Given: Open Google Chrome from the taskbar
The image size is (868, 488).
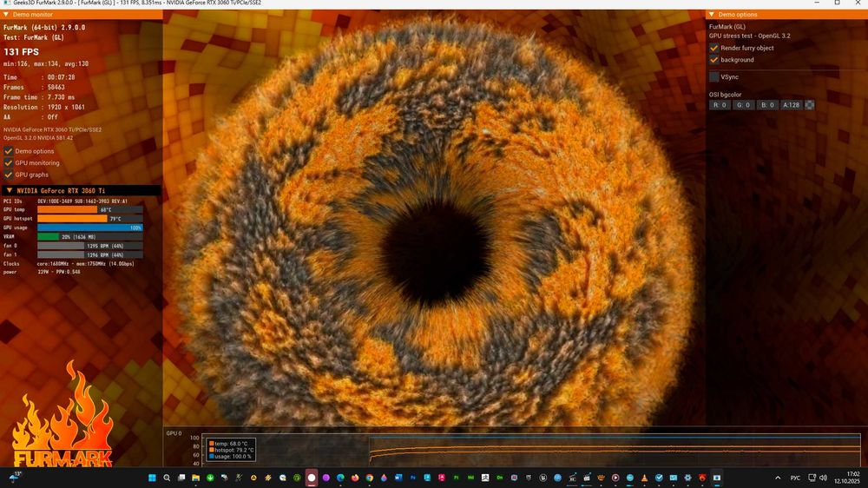Looking at the screenshot, I should tap(369, 478).
